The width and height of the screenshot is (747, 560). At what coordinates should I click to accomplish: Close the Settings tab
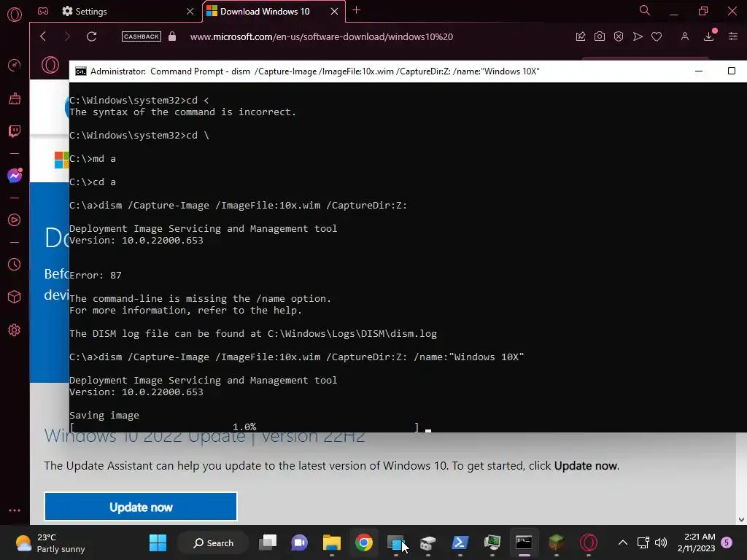pos(190,12)
